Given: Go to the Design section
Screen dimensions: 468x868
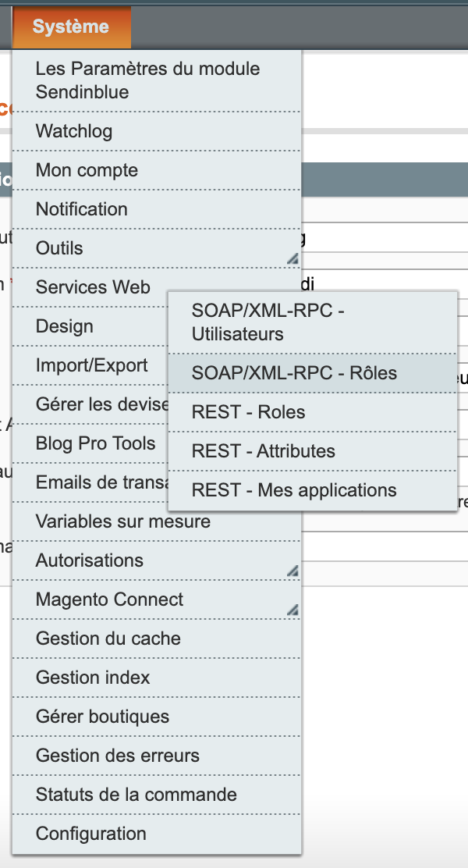Looking at the screenshot, I should click(x=65, y=326).
